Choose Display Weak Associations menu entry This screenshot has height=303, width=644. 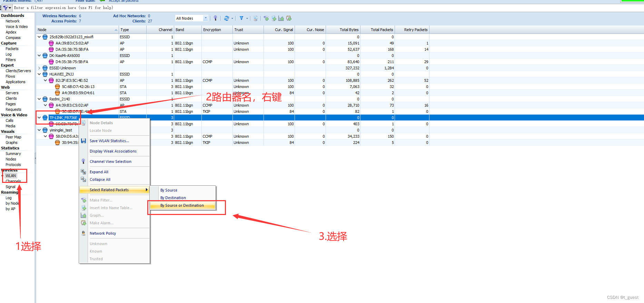(115, 151)
